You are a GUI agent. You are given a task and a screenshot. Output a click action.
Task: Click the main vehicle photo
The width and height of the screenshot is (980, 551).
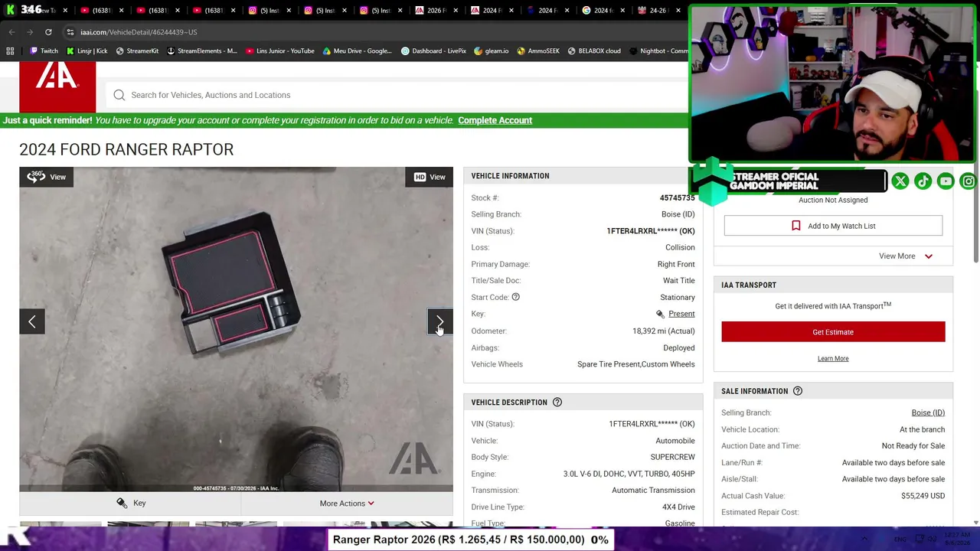(x=236, y=329)
